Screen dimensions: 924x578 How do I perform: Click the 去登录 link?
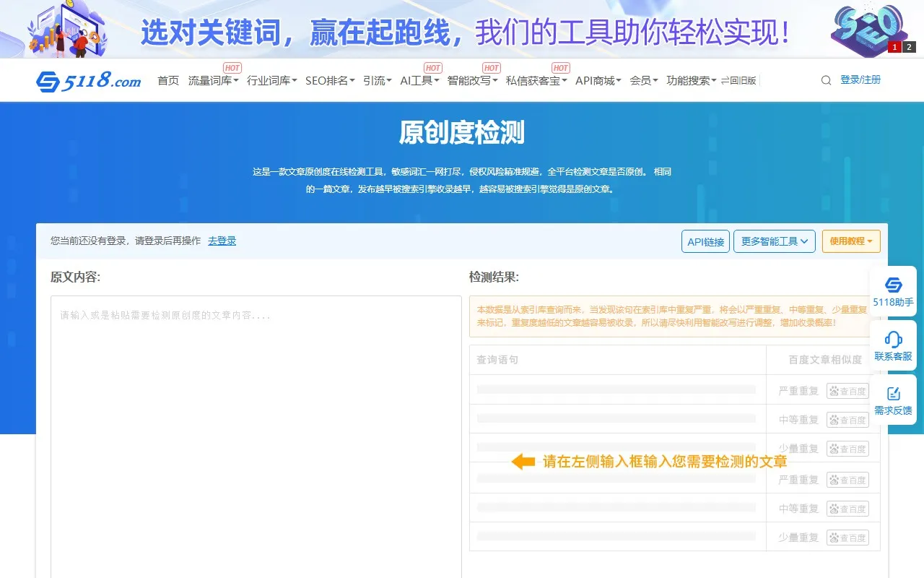tap(222, 241)
